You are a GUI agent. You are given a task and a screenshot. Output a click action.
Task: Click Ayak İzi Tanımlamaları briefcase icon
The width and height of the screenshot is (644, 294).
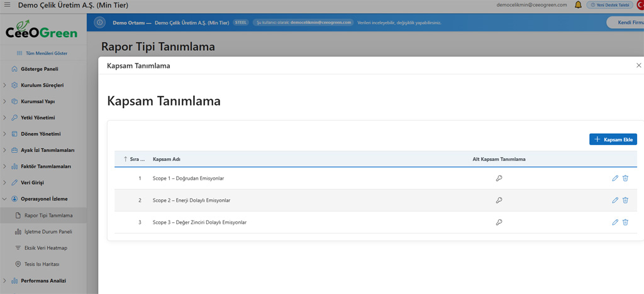click(x=14, y=150)
